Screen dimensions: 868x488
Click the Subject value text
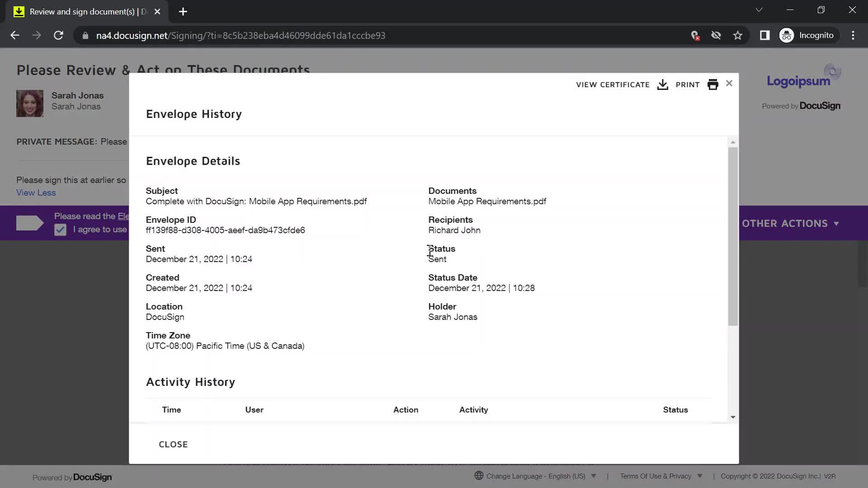(256, 201)
